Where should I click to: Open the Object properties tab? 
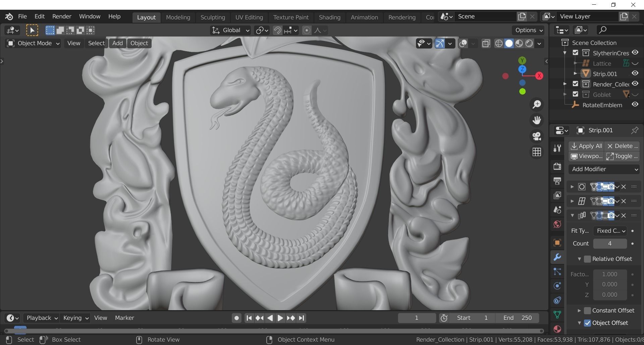557,243
